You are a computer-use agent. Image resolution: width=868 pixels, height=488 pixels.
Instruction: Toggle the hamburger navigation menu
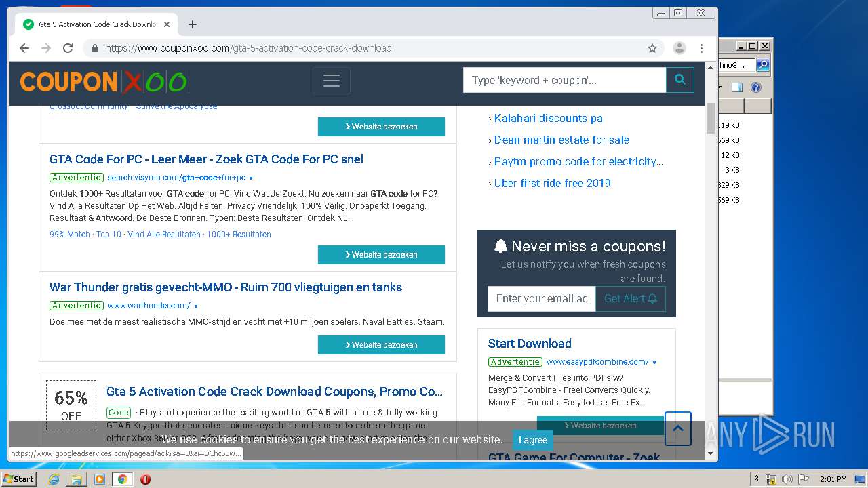point(332,81)
